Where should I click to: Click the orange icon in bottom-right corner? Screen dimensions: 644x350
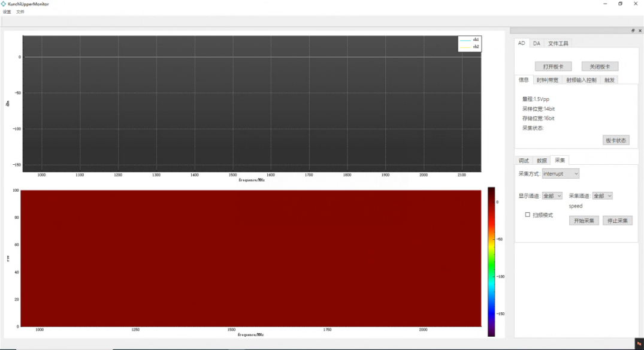click(x=639, y=344)
